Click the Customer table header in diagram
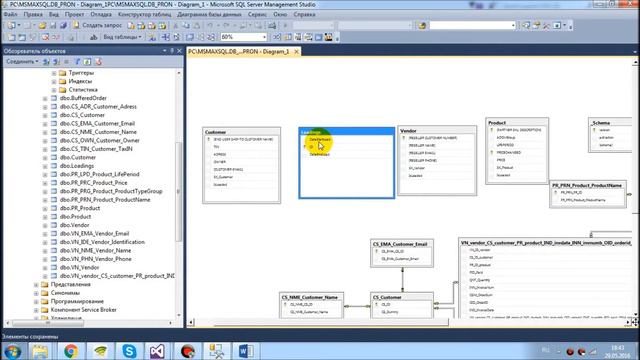The height and width of the screenshot is (360, 640). point(241,132)
